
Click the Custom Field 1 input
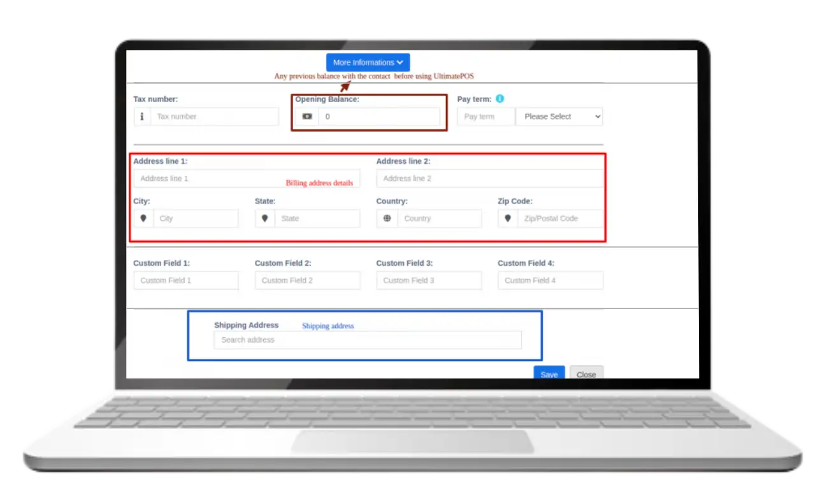[186, 280]
